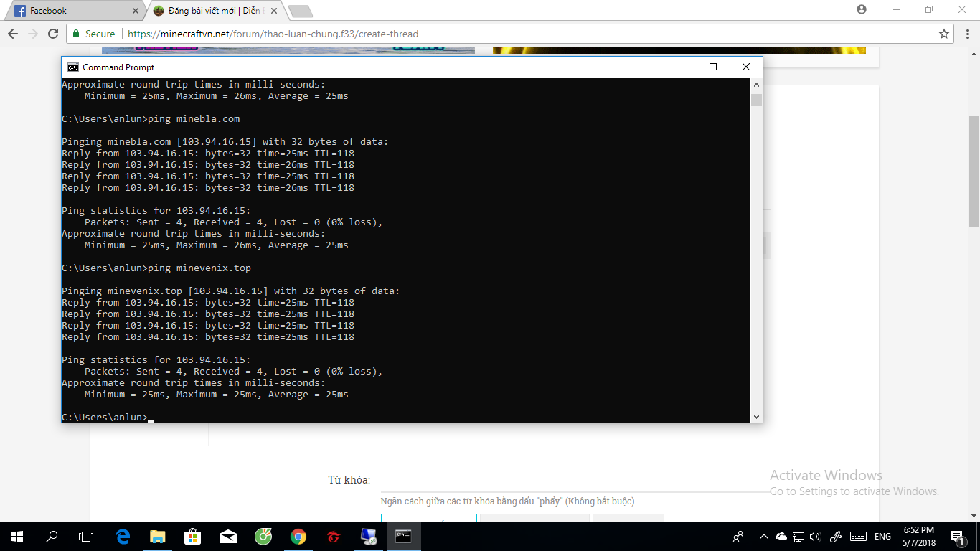Switch to Chrome via taskbar icon
Viewport: 980px width, 551px height.
[x=298, y=536]
